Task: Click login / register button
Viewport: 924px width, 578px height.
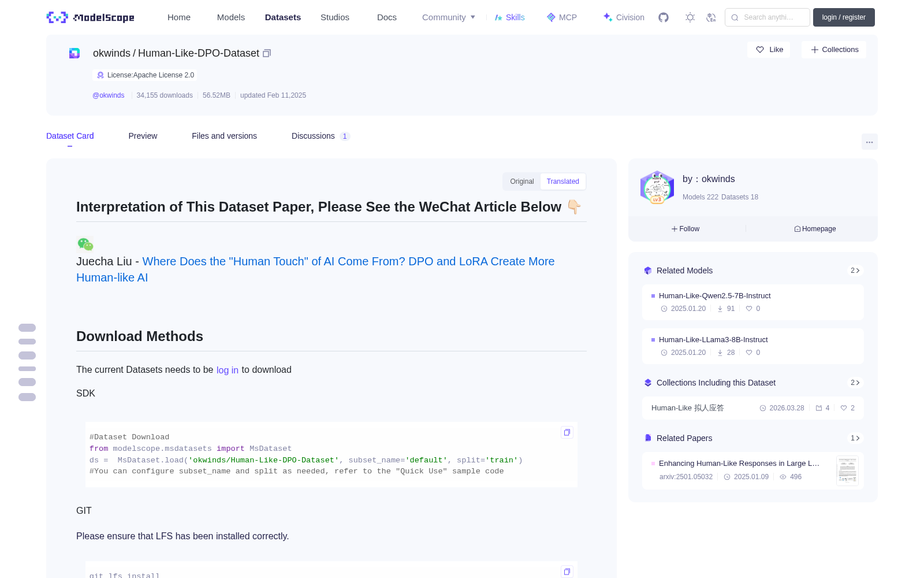Action: [x=844, y=17]
